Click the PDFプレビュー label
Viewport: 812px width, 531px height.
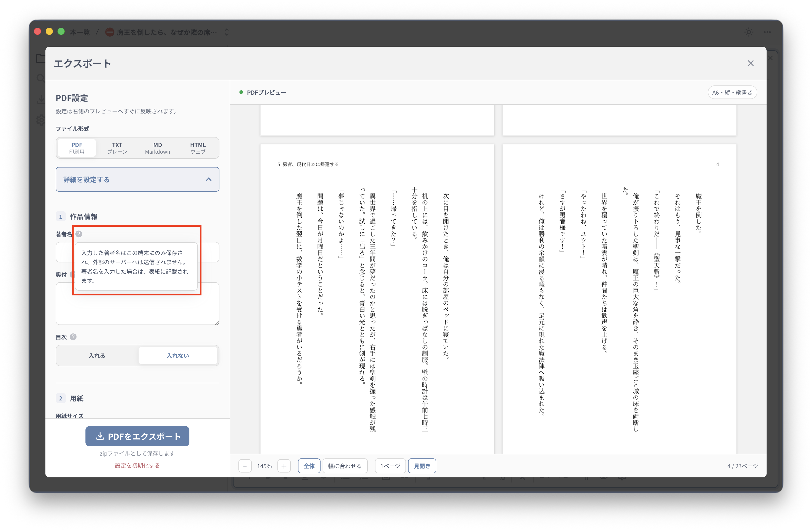(266, 92)
